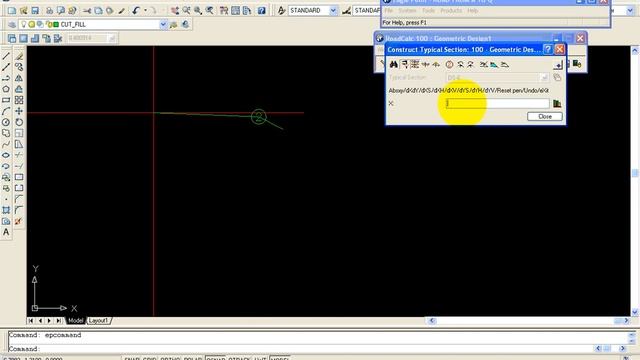Expand the undo history dropdown arrow

(145, 11)
